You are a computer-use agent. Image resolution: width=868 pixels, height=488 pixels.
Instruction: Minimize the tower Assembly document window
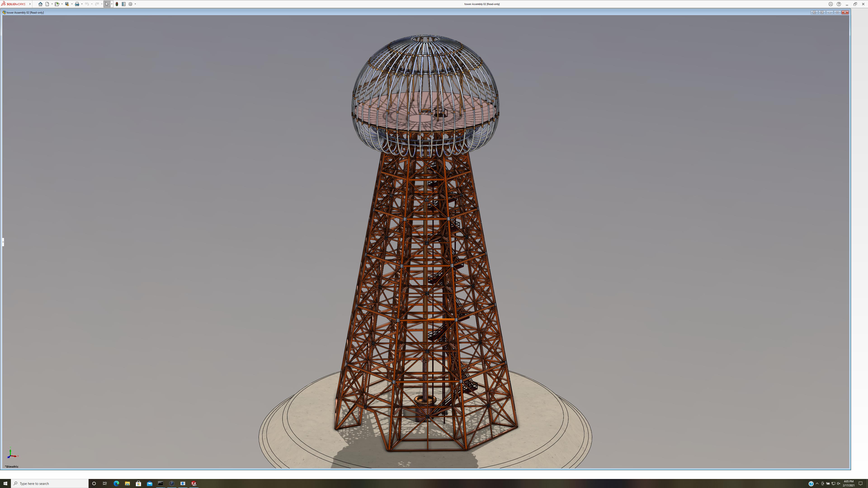[x=830, y=12]
